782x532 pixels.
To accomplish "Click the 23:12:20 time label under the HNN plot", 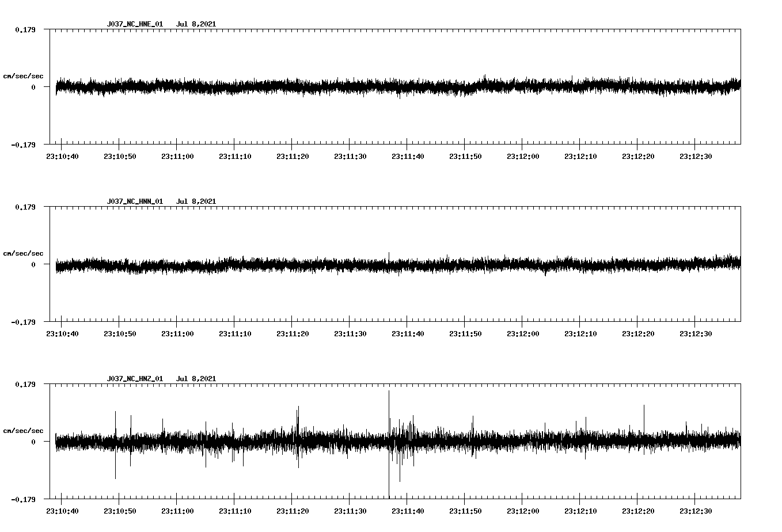I will tap(638, 334).
